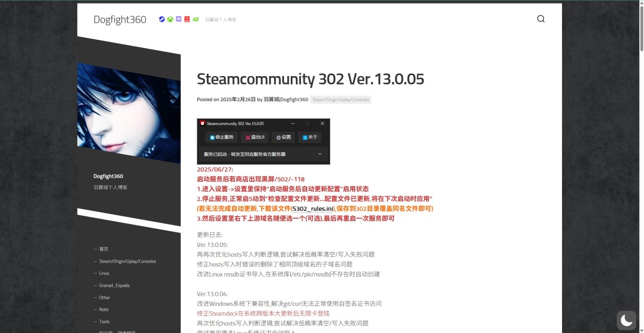
Task: Click the Dogfight360 title in sidebar
Action: pyautogui.click(x=108, y=176)
